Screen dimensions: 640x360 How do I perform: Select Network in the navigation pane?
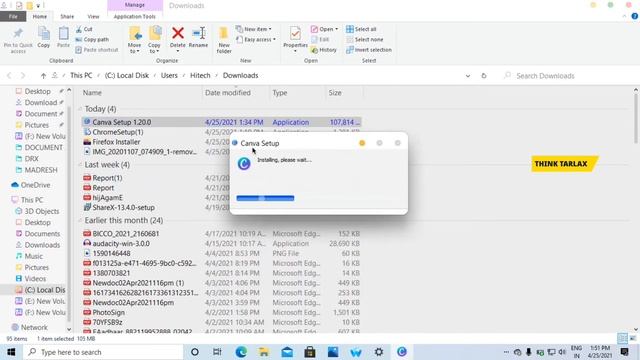click(29, 327)
